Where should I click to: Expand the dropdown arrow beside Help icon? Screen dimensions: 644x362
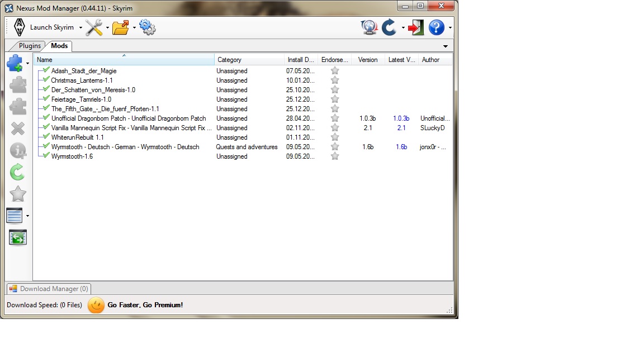tap(450, 28)
